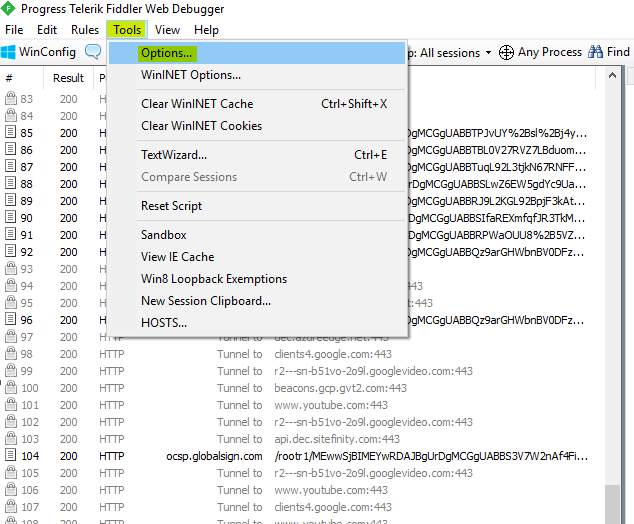Click the Any Process toolbar button
This screenshot has height=524, width=634.
pyautogui.click(x=540, y=52)
